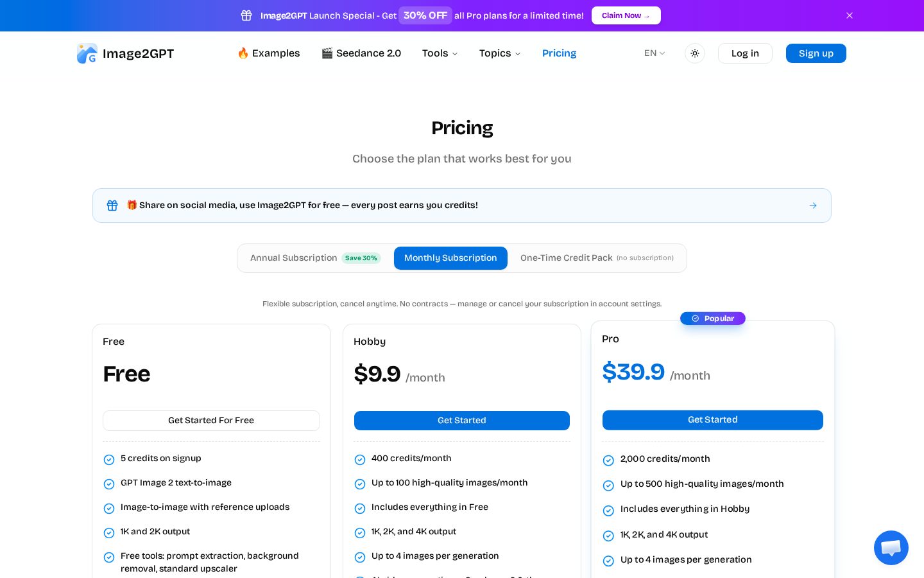Dismiss the launch special banner
This screenshot has width=924, height=578.
point(850,15)
